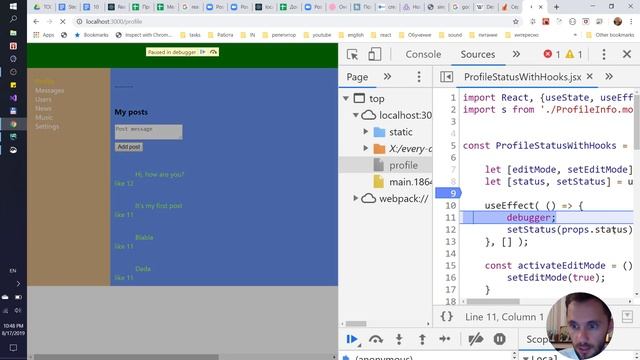Select the (anonymous) call stack frame
Image resolution: width=640 pixels, height=360 pixels.
click(x=384, y=358)
